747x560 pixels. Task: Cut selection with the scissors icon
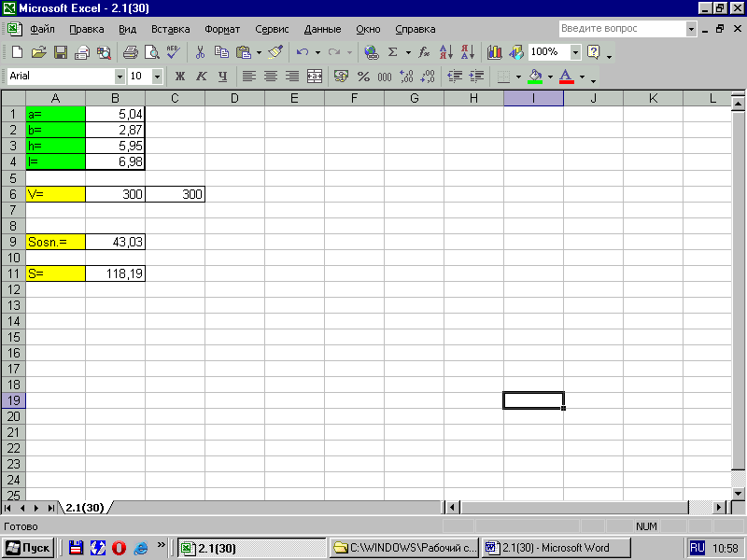coord(200,52)
